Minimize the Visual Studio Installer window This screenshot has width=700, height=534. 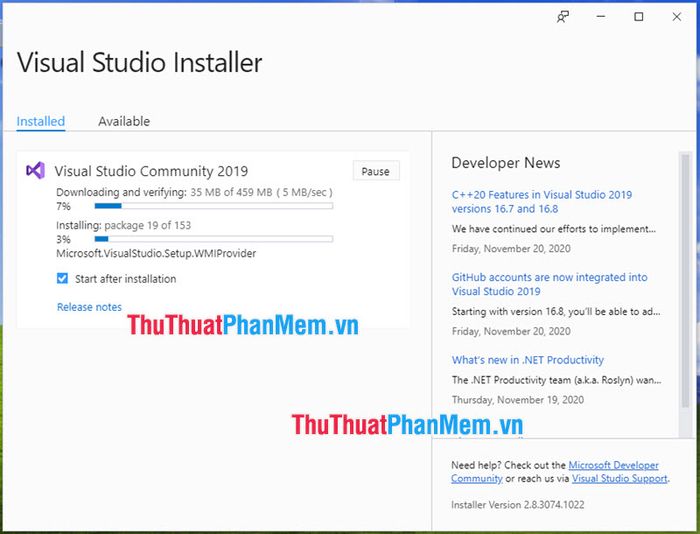tap(601, 17)
